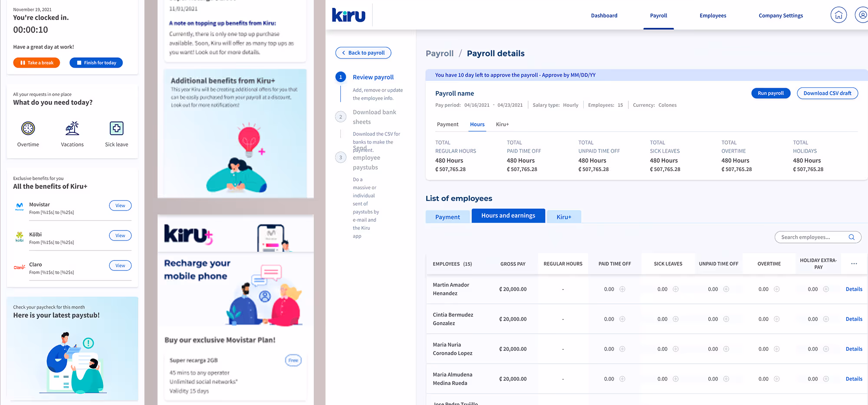868x405 pixels.
Task: Open the Kiru+ employee list tab
Action: [564, 217]
